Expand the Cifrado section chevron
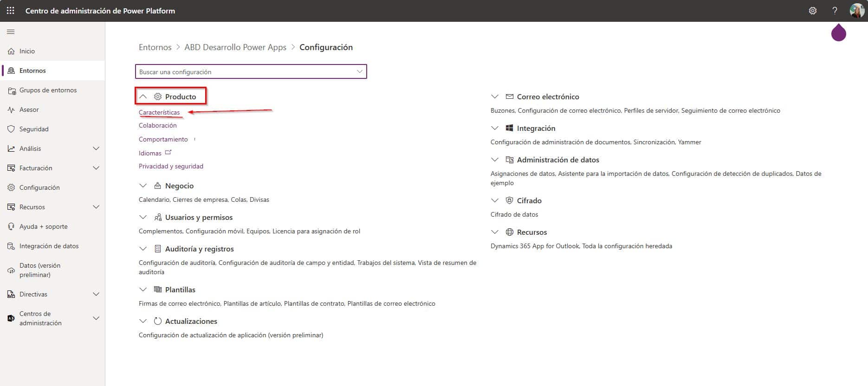Screen dimensions: 868x386 pos(495,200)
